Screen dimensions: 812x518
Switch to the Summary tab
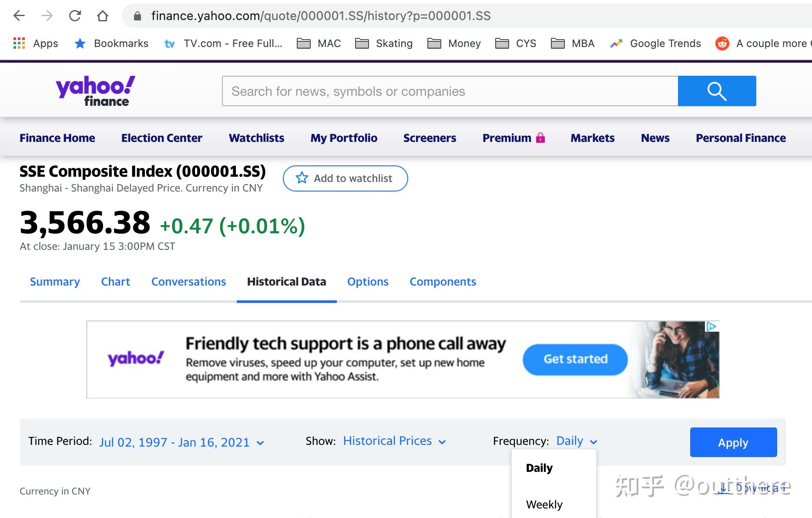coord(55,282)
